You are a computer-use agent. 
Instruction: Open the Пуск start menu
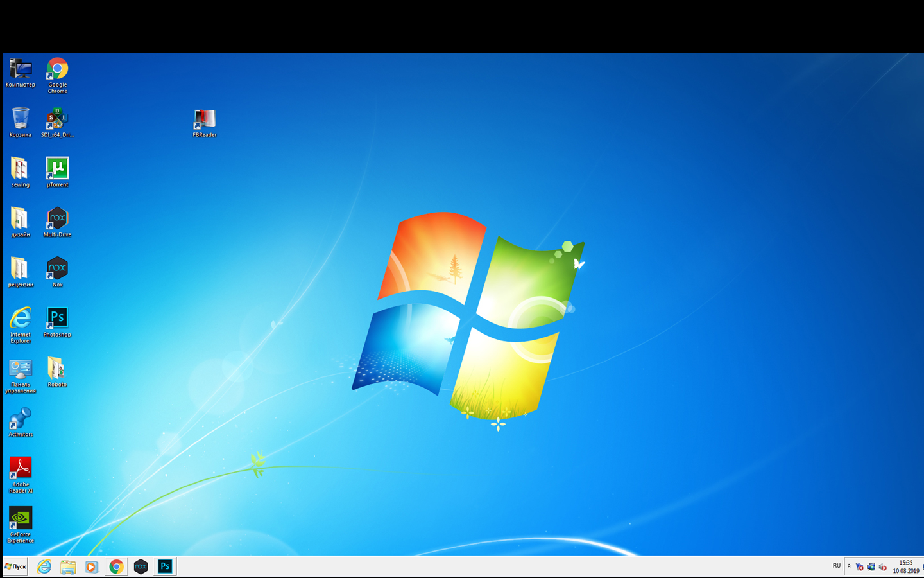[15, 566]
